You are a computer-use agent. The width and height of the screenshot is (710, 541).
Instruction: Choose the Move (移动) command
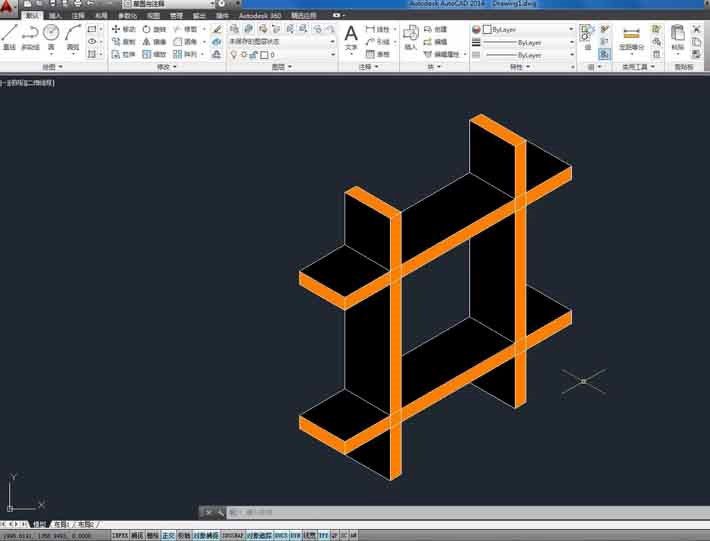[x=124, y=29]
